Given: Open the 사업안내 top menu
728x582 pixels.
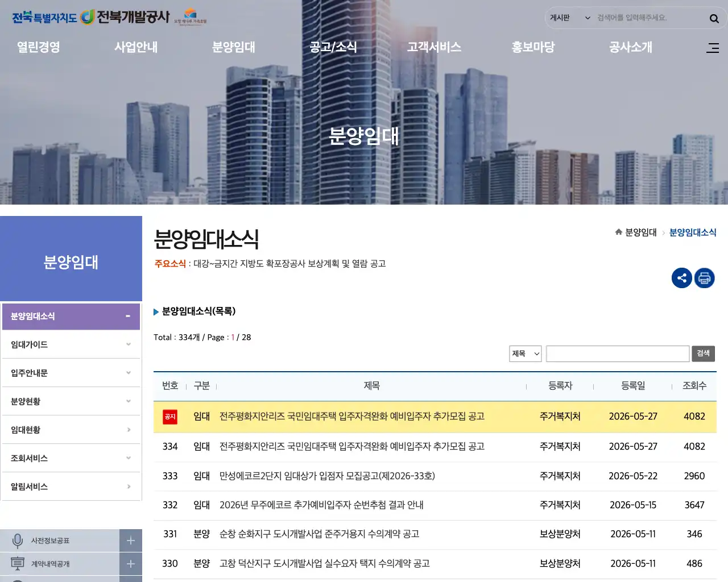Looking at the screenshot, I should [x=136, y=47].
